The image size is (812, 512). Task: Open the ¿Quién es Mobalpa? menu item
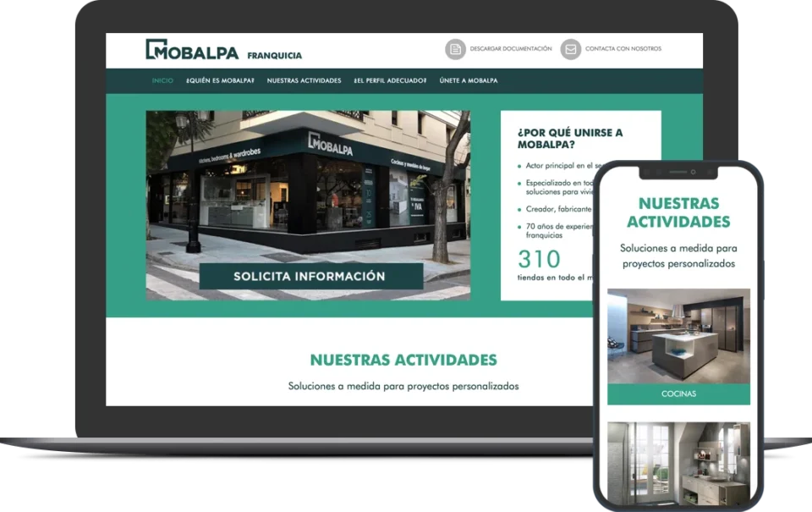click(x=220, y=81)
